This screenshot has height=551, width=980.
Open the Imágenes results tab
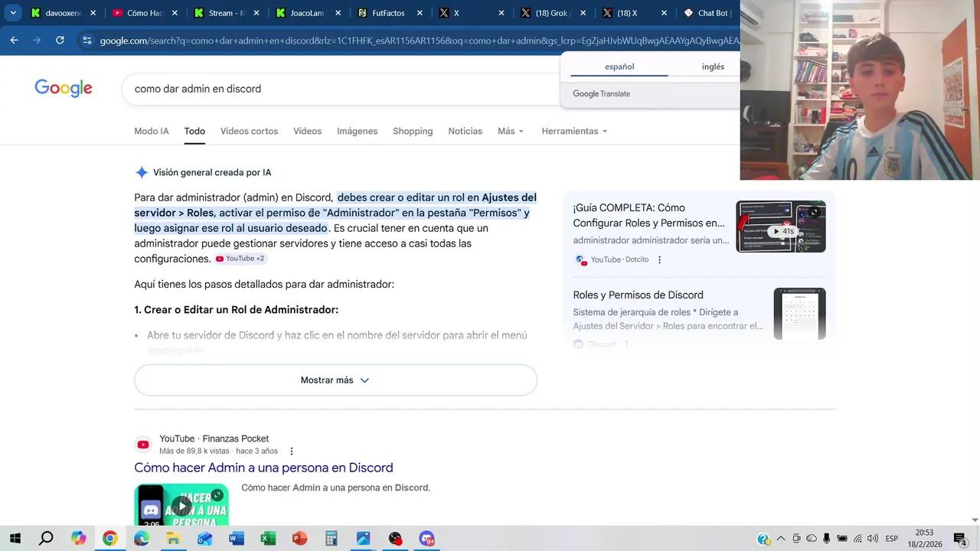tap(357, 131)
